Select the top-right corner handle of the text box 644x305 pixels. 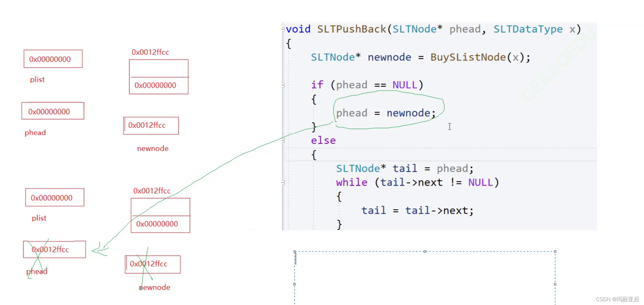(555, 251)
